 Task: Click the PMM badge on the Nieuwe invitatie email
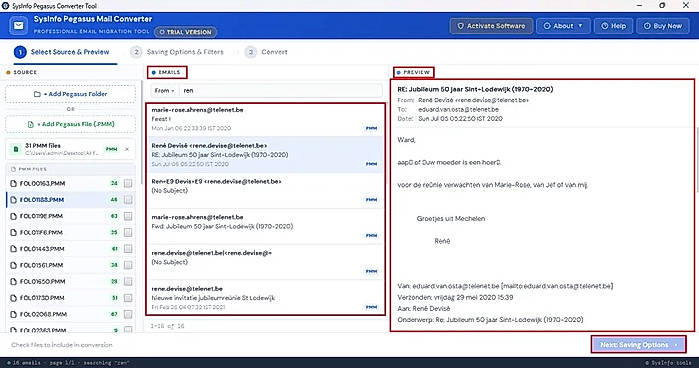tap(371, 307)
